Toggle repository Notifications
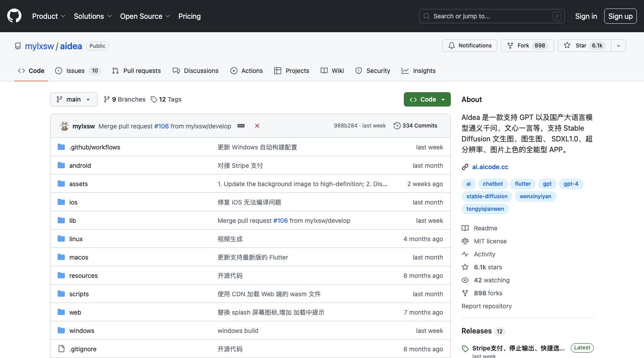This screenshot has width=644, height=358. coord(470,46)
